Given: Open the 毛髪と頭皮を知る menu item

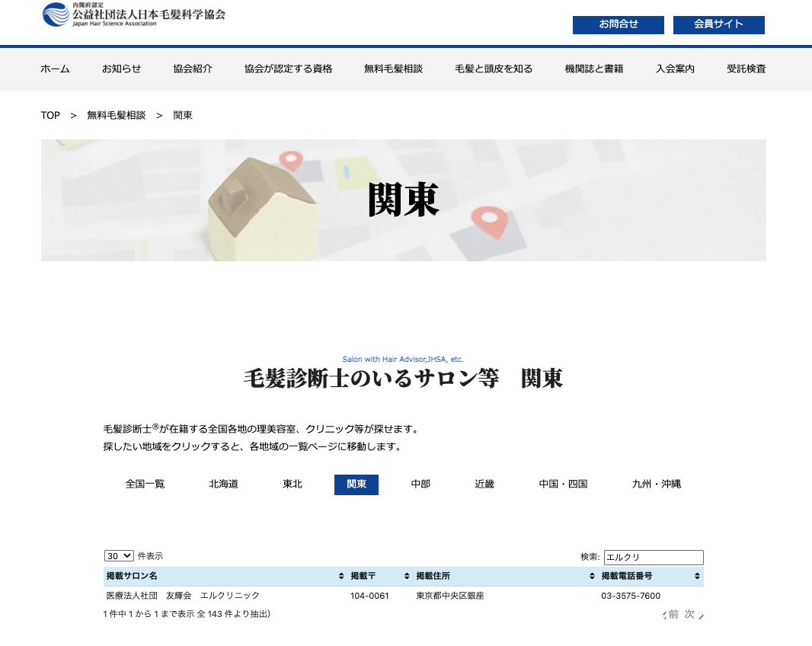Looking at the screenshot, I should pos(494,69).
